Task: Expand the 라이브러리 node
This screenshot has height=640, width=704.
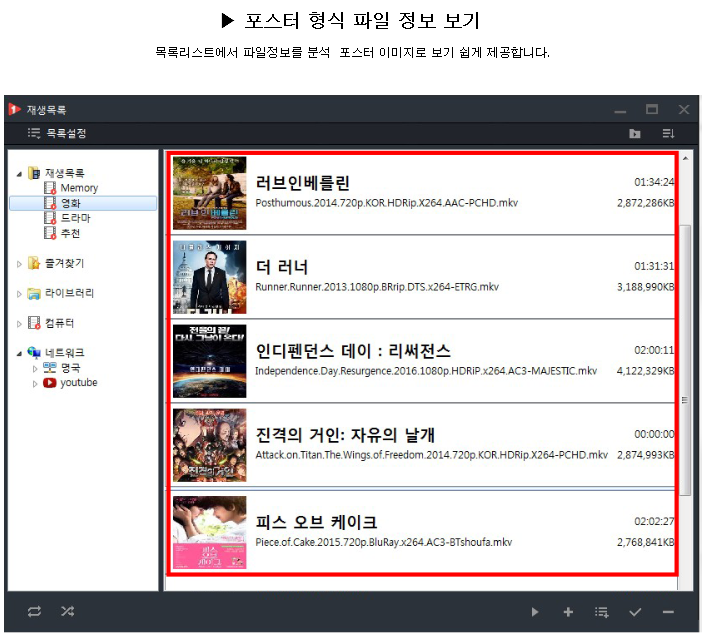Action: pyautogui.click(x=19, y=294)
